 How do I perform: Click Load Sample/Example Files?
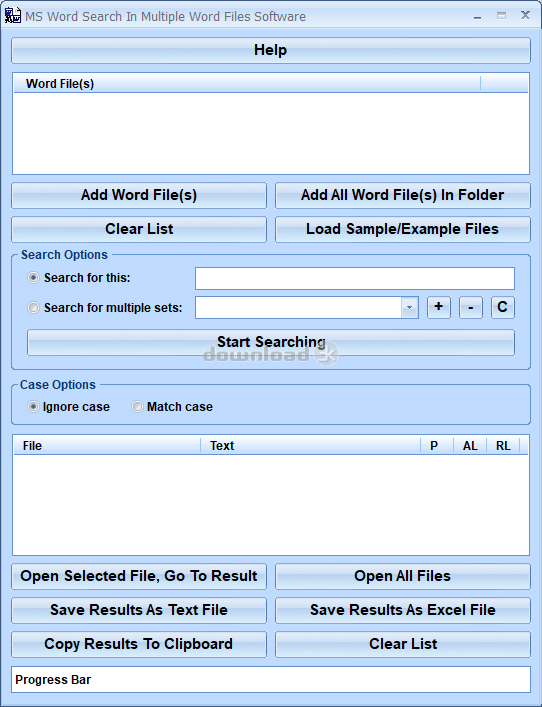coord(403,229)
